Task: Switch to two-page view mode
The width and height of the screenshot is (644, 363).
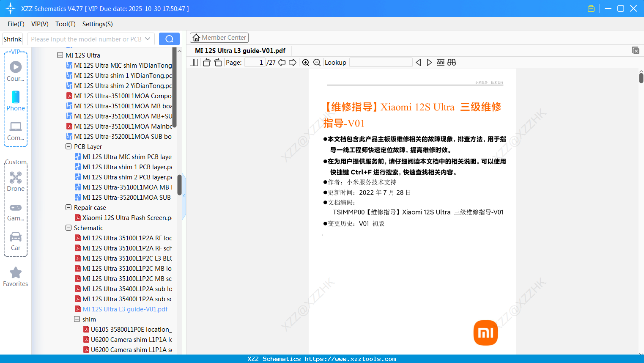Action: click(x=193, y=62)
